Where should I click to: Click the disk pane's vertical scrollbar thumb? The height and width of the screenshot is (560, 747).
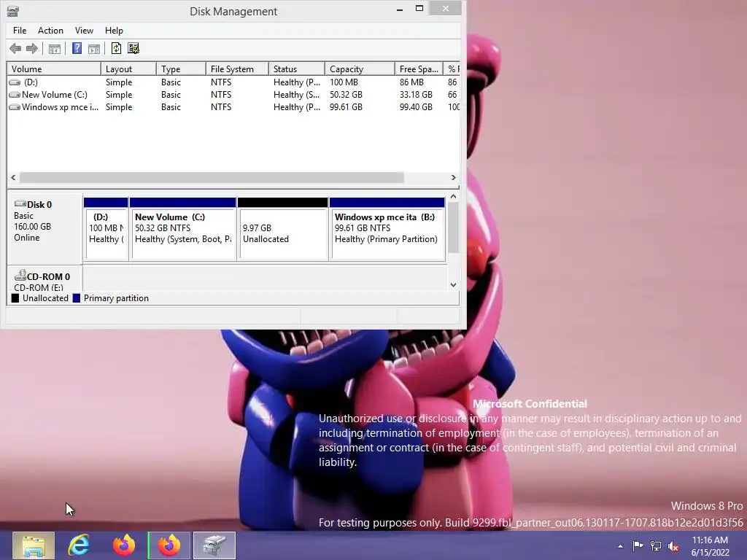point(453,227)
